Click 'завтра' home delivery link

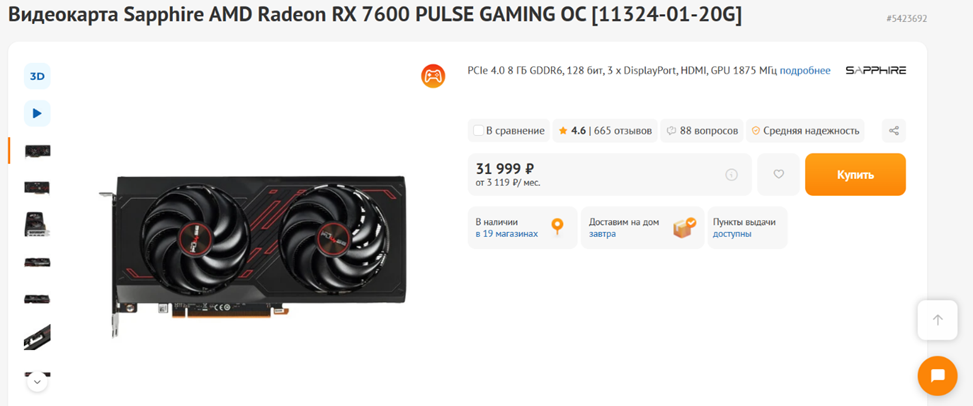tap(603, 234)
